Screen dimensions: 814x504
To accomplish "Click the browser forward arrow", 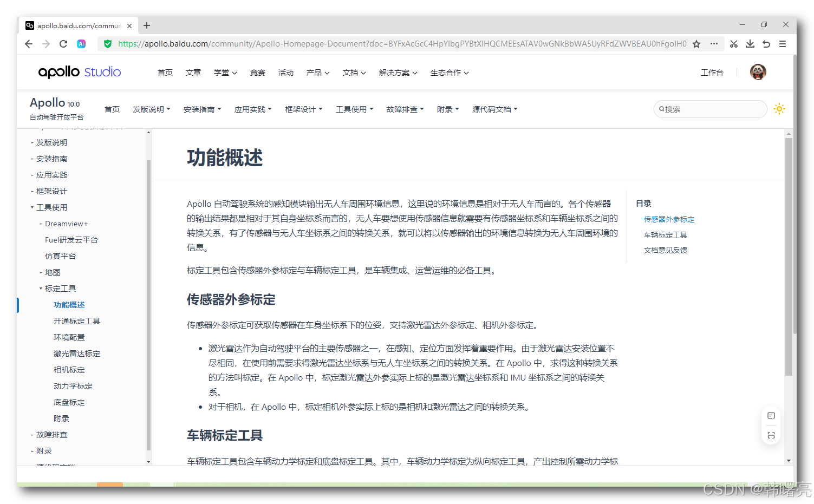I will [46, 44].
